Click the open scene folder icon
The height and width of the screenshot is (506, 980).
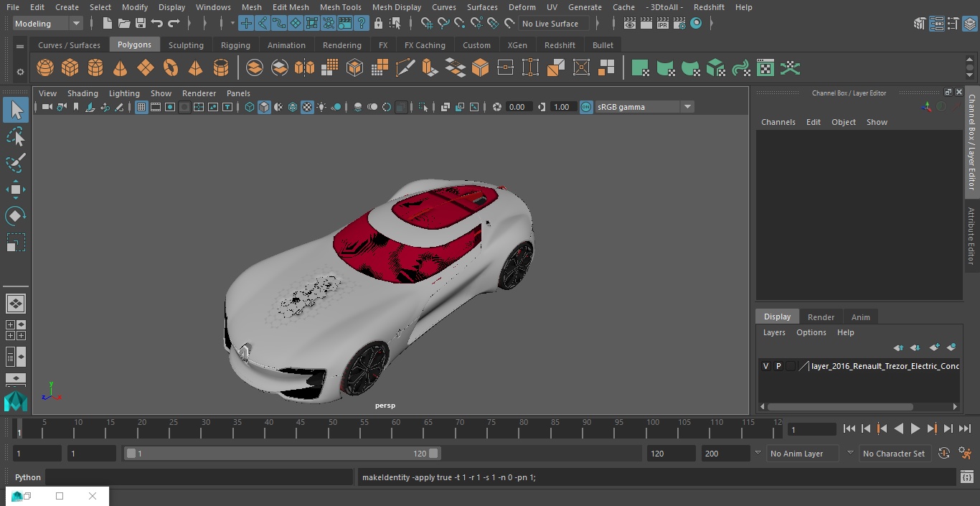[x=124, y=24]
